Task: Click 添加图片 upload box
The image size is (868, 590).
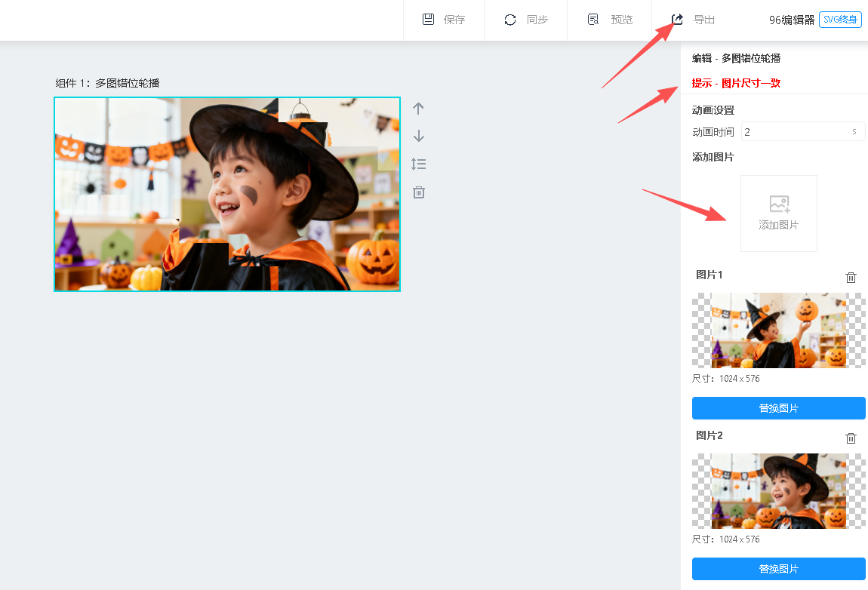Action: click(778, 214)
